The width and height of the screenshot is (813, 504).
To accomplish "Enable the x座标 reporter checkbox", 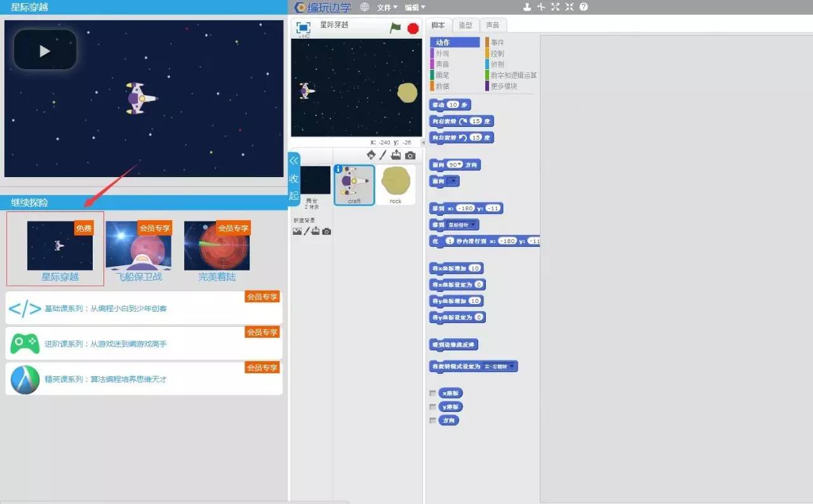I will (433, 394).
